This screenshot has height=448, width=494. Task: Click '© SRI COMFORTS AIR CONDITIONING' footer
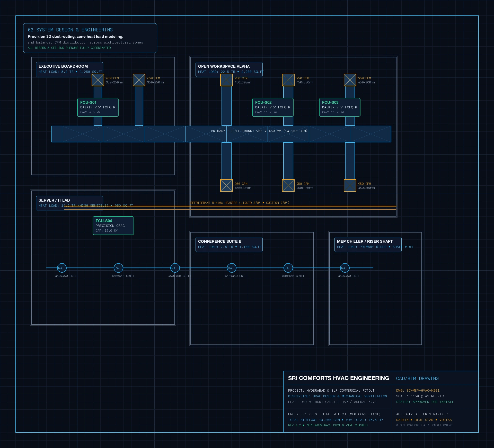424,425
